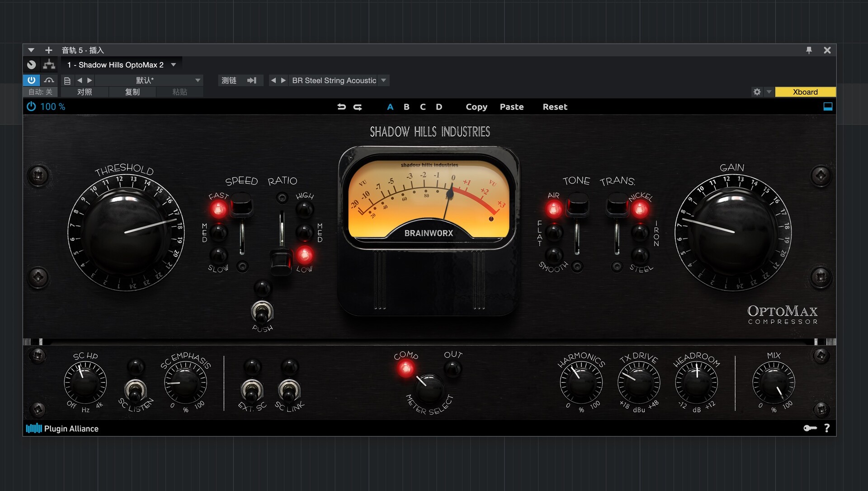Click the Copy button in toolbar
Viewport: 868px width, 491px height.
point(476,107)
